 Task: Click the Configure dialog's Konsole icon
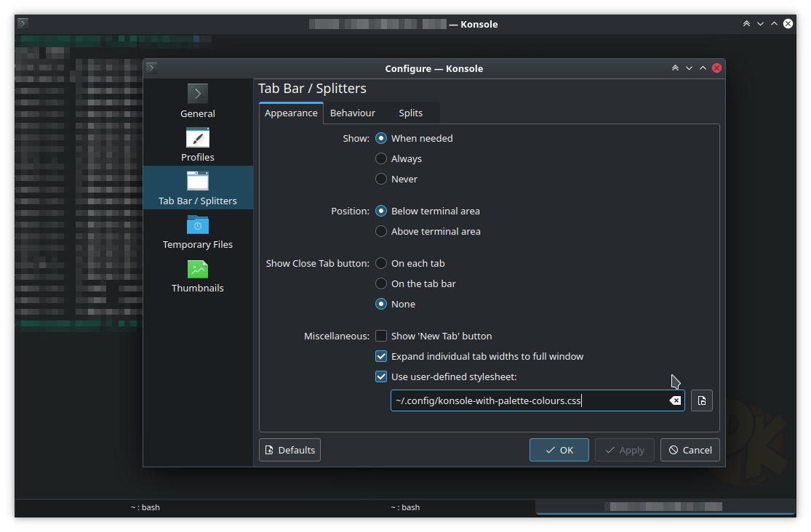click(x=151, y=68)
